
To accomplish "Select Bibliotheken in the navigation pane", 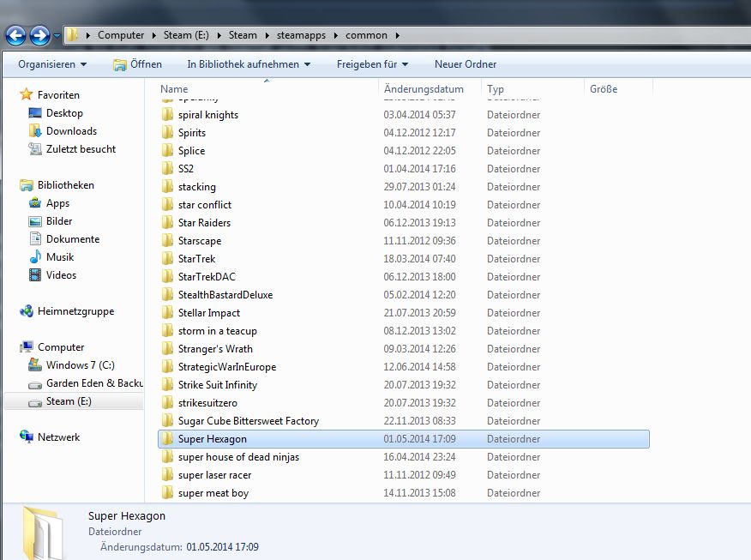I will [66, 185].
